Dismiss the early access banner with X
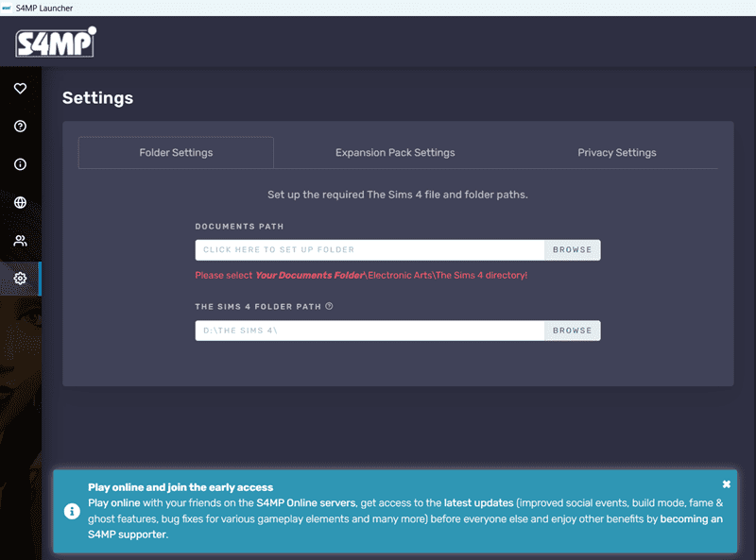Viewport: 756px width, 560px height. click(x=726, y=484)
